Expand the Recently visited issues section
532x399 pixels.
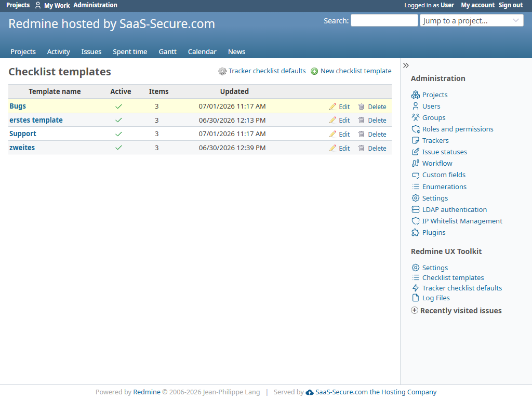click(x=456, y=311)
